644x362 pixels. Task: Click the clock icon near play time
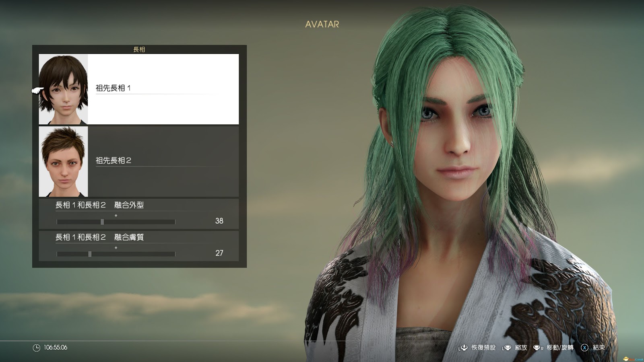click(x=36, y=348)
